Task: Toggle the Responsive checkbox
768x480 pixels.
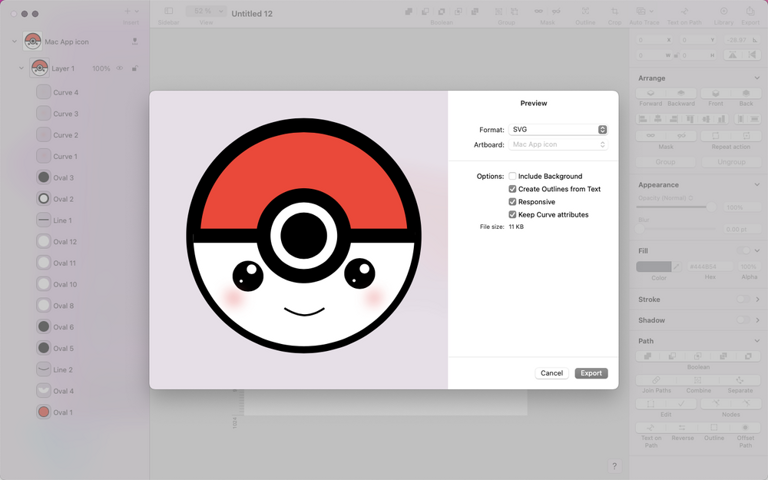Action: (x=512, y=201)
